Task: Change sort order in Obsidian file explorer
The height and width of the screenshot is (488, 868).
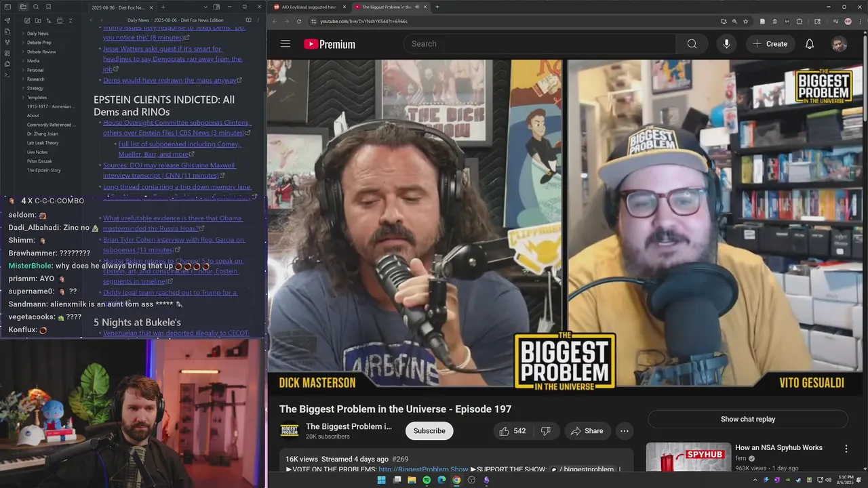Action: tap(49, 21)
